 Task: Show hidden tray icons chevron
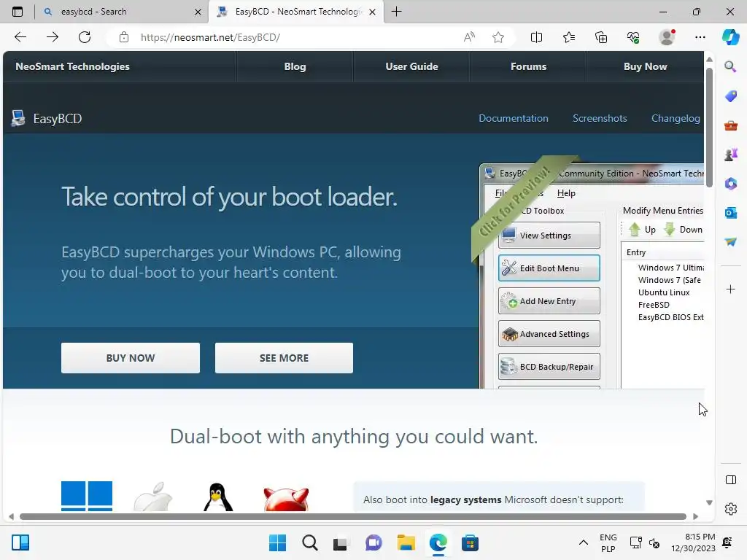click(583, 542)
